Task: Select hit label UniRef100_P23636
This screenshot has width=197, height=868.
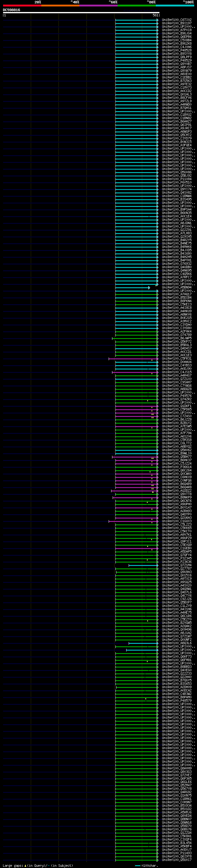Action: [176, 562]
